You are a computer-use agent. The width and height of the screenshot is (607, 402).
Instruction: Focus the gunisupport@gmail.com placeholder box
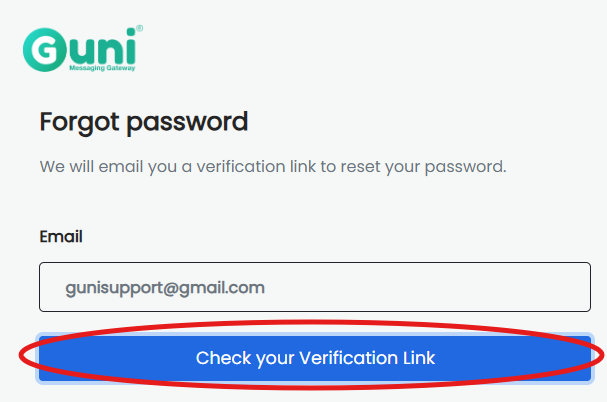315,287
